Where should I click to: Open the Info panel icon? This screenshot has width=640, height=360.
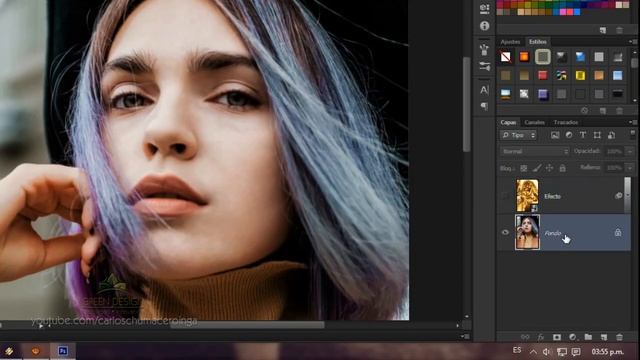pos(484,26)
